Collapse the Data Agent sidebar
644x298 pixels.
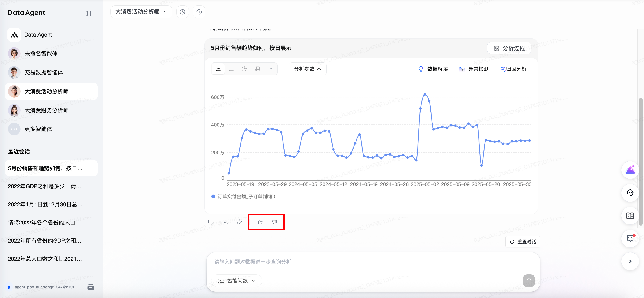click(88, 14)
